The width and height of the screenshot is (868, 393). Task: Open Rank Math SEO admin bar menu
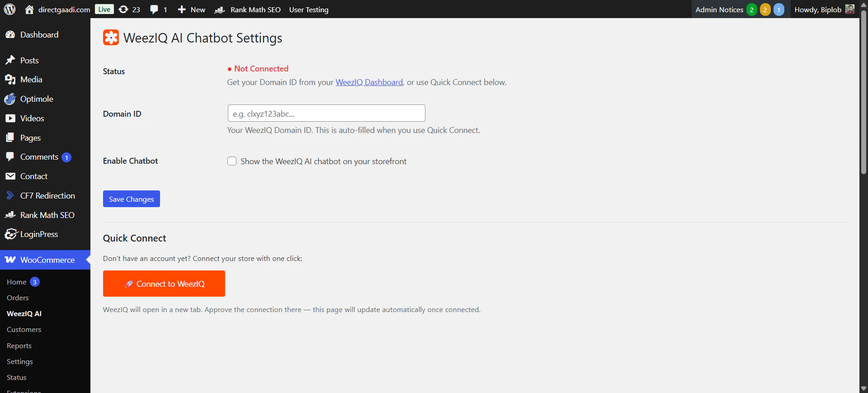click(247, 9)
